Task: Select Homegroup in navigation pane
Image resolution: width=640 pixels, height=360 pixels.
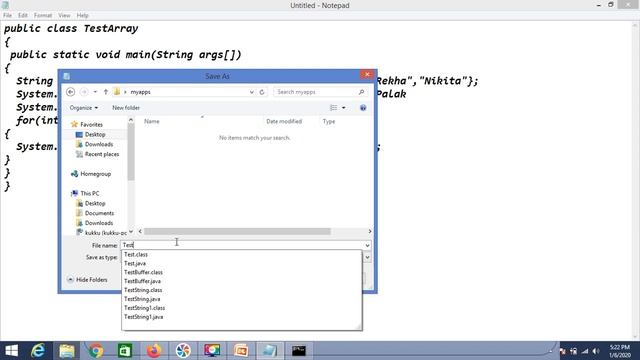Action: [x=96, y=174]
